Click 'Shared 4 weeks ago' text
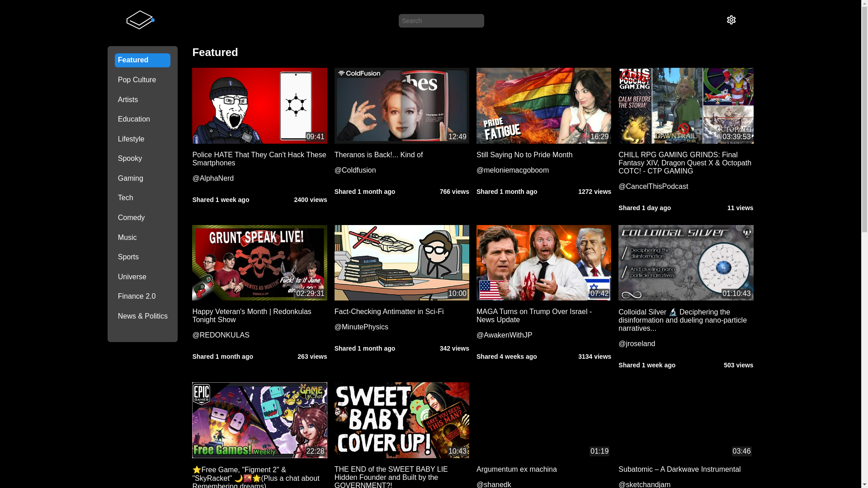This screenshot has width=868, height=488. pos(507,357)
